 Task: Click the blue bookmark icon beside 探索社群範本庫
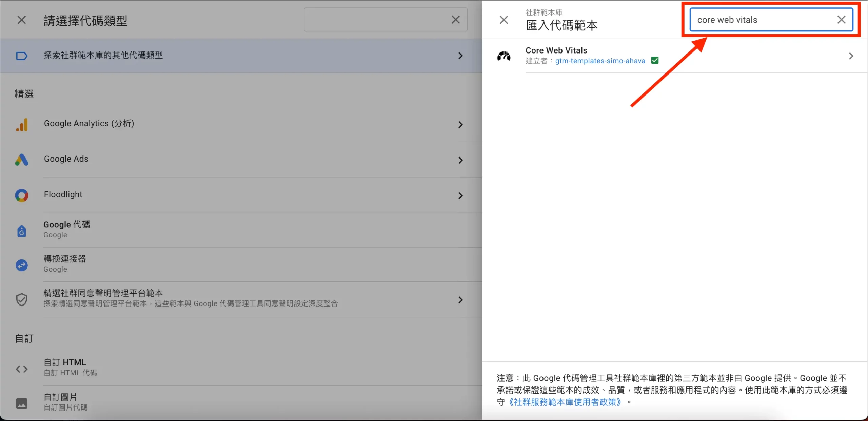22,56
